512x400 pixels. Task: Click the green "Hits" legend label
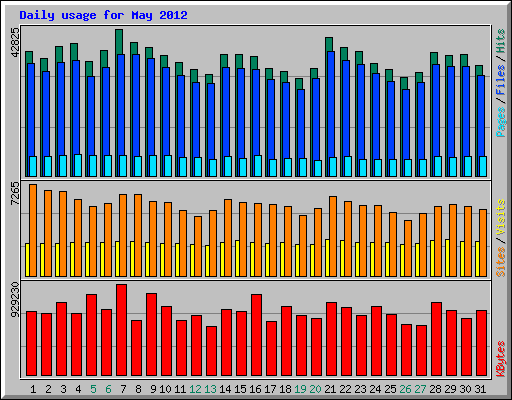[x=501, y=41]
